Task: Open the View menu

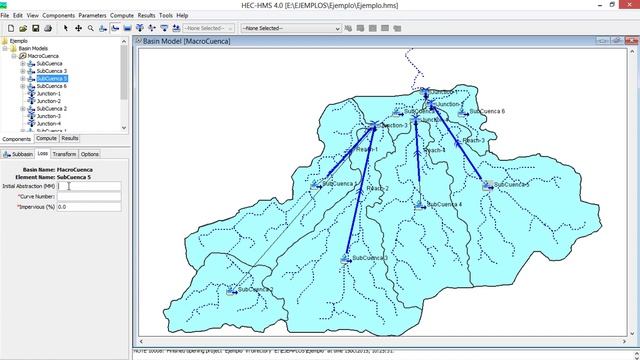Action: pyautogui.click(x=33, y=15)
